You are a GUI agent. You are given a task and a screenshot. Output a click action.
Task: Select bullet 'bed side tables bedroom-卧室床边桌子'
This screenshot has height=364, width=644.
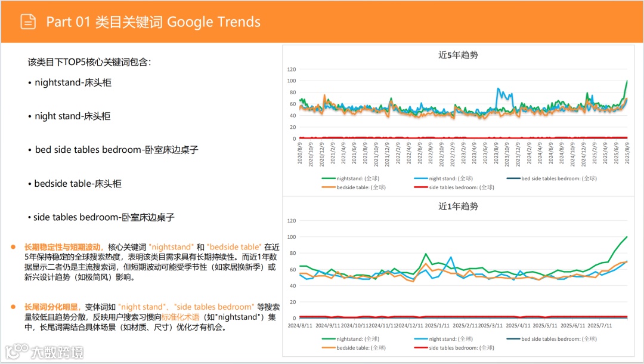(x=117, y=150)
